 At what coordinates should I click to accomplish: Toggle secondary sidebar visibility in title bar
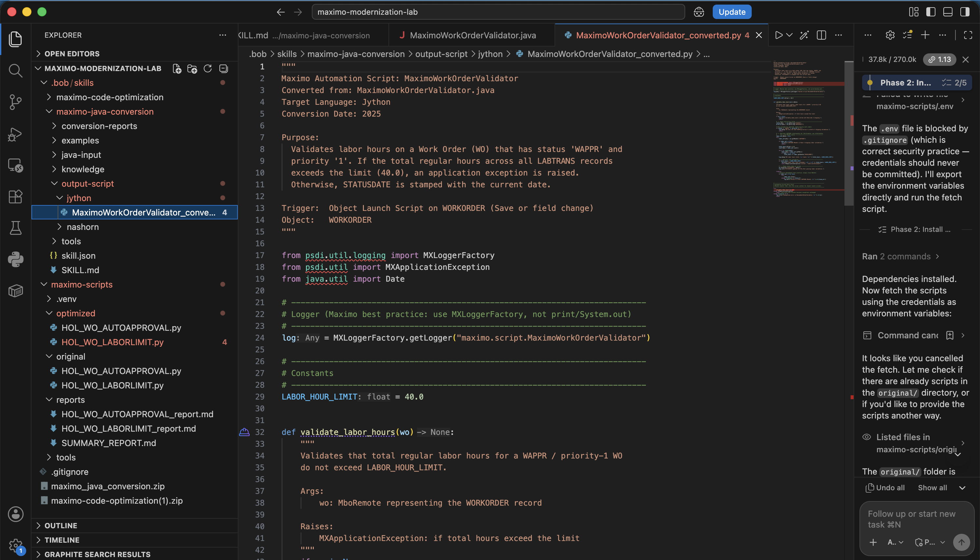click(x=965, y=12)
